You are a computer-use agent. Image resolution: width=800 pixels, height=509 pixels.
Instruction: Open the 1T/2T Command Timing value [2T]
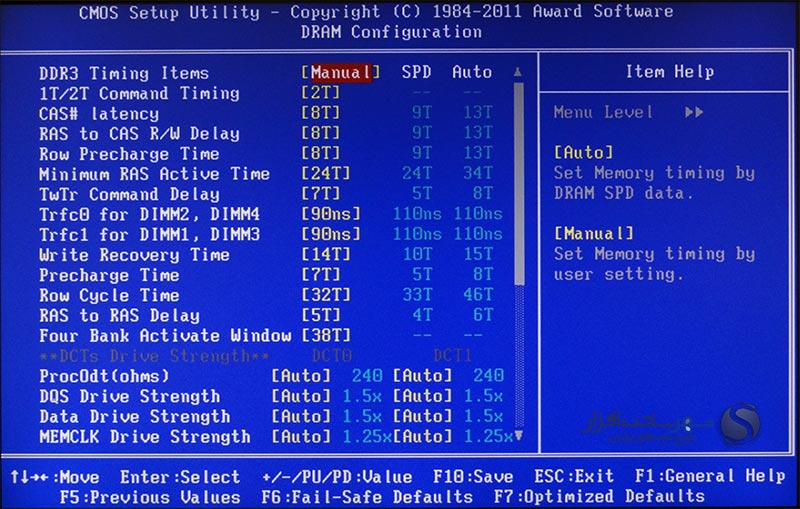click(x=320, y=93)
